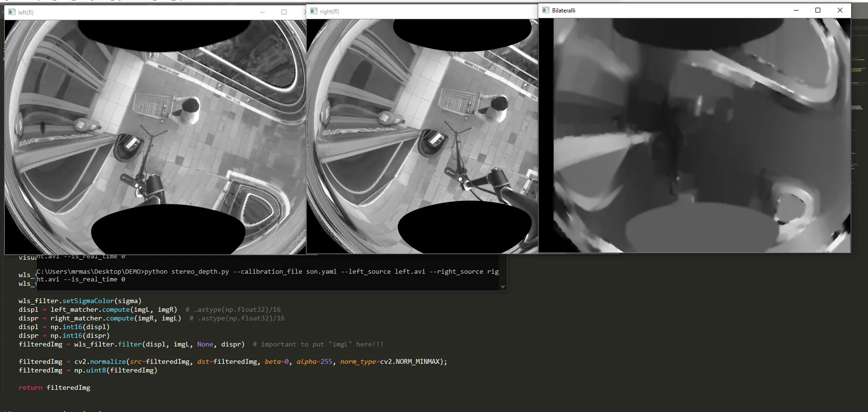The width and height of the screenshot is (868, 412).
Task: Select the Bilateralli window title text
Action: [564, 11]
